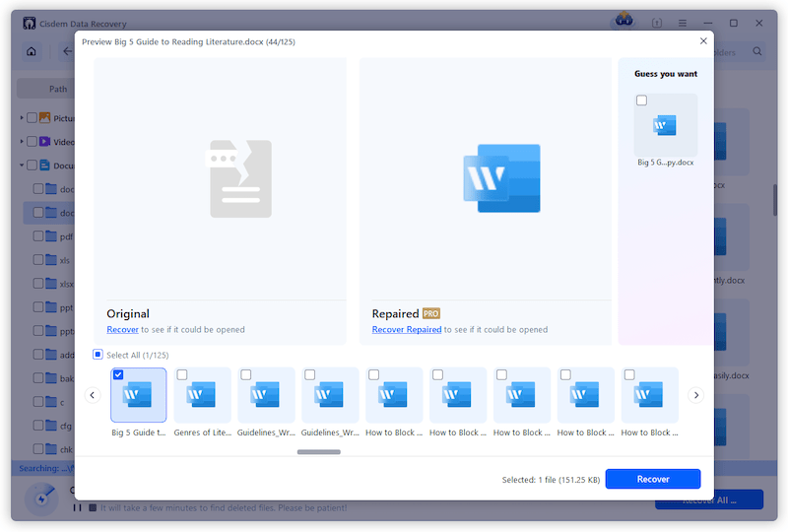Click the avatar icon in title bar
This screenshot has width=788, height=532.
click(x=624, y=20)
